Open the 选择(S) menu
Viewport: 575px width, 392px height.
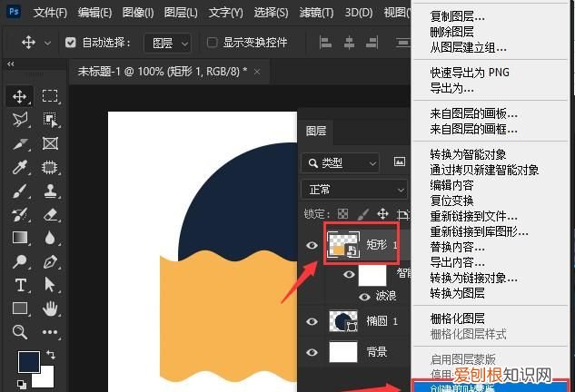pos(271,13)
